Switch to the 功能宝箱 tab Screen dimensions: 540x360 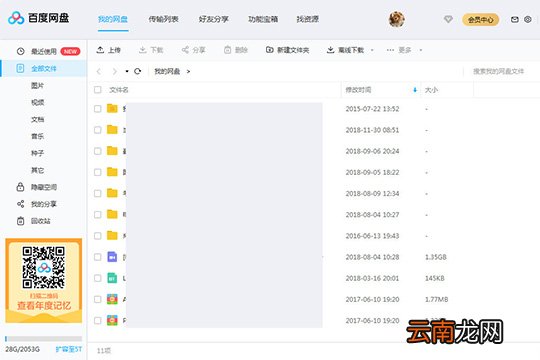pos(263,19)
